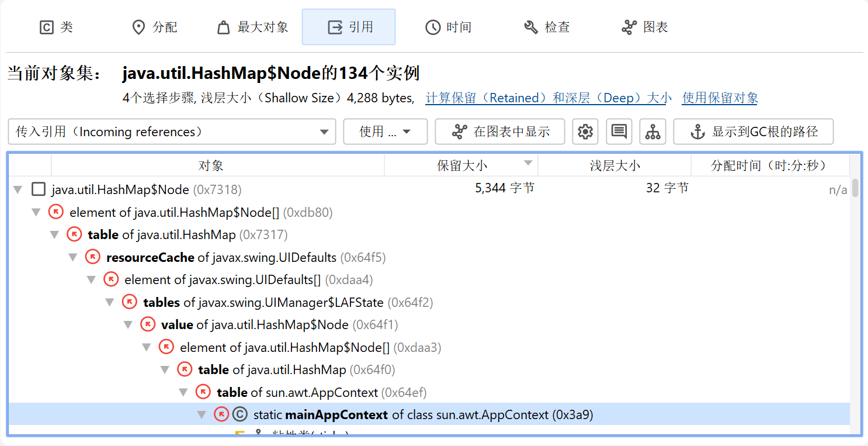Viewport: 868px width, 446px height.
Task: Click reference icon on UIDefaults[] (0xdaa4) row
Action: pos(111,279)
